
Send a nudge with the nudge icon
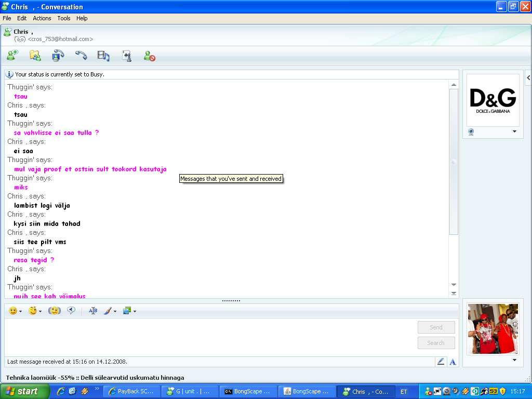(55, 310)
